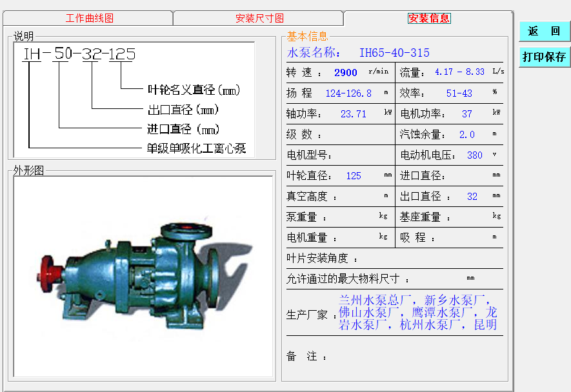Click the pump exterior photo
Viewport: 571px width, 392px height.
(x=143, y=277)
